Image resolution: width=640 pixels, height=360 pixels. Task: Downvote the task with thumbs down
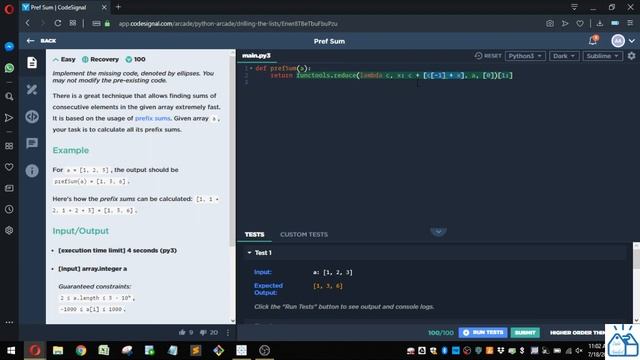203,332
